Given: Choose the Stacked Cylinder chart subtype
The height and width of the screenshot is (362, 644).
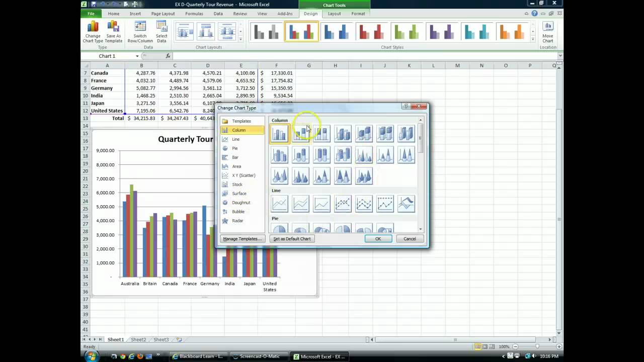Looking at the screenshot, I should click(x=301, y=154).
